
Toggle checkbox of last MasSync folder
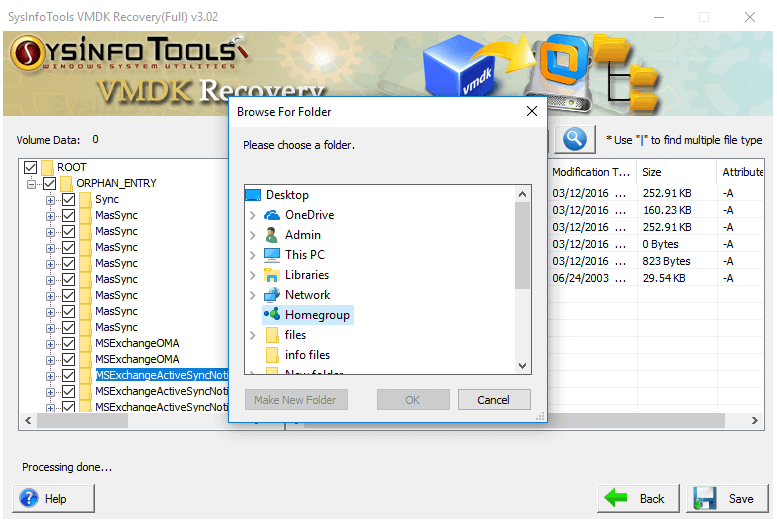(68, 327)
